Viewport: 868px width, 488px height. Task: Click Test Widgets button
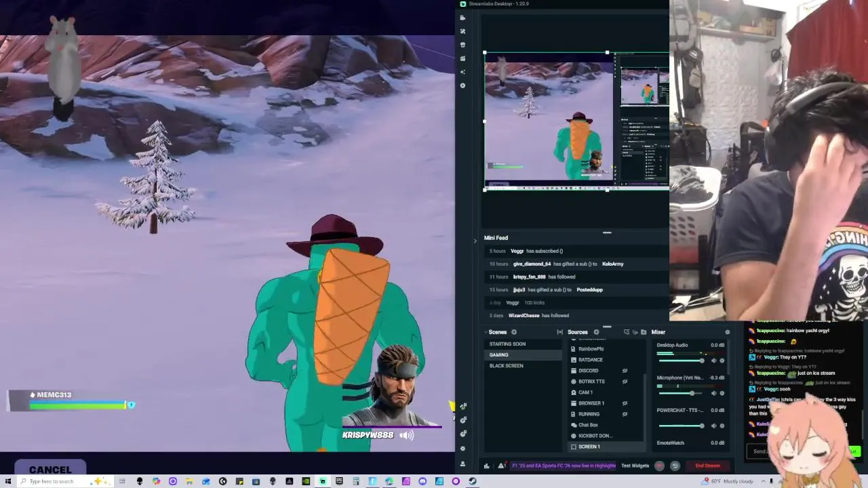635,466
